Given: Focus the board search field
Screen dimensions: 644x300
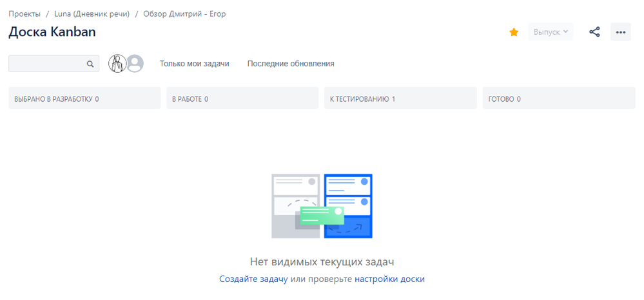Looking at the screenshot, I should [x=54, y=64].
